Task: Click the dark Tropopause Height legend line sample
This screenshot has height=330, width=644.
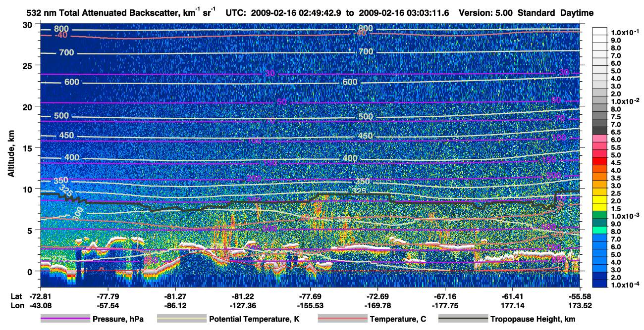Action: point(464,320)
